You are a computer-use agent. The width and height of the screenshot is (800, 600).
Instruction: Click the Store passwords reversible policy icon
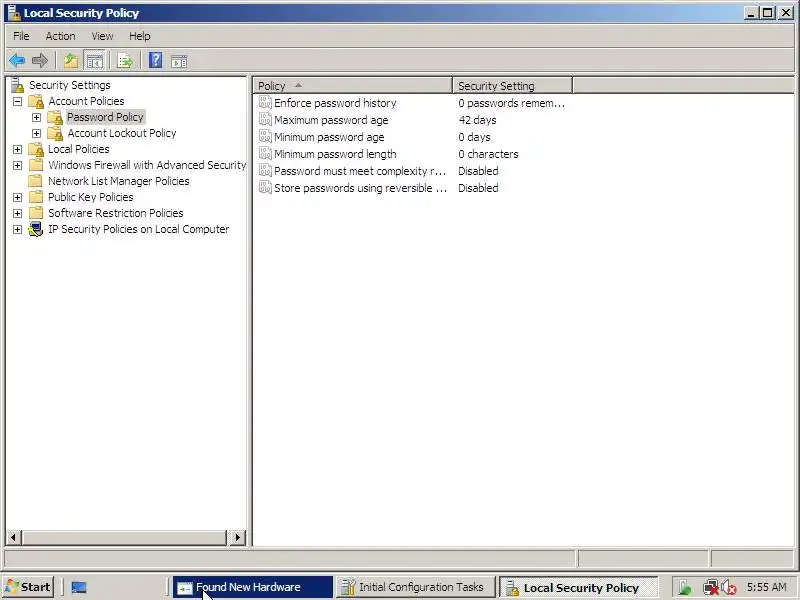265,188
